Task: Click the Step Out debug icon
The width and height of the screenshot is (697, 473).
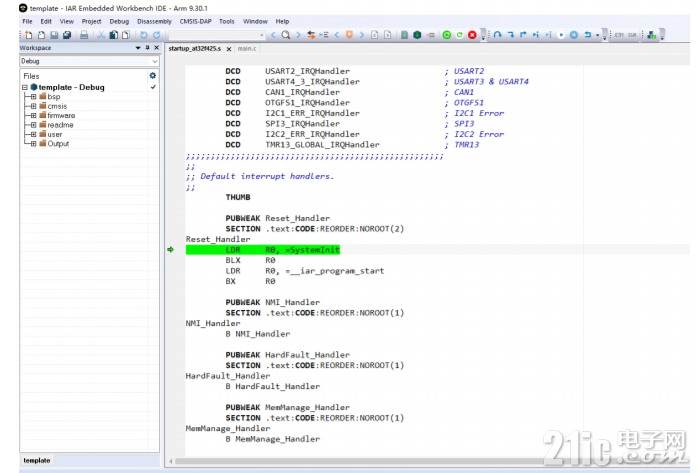Action: click(523, 35)
